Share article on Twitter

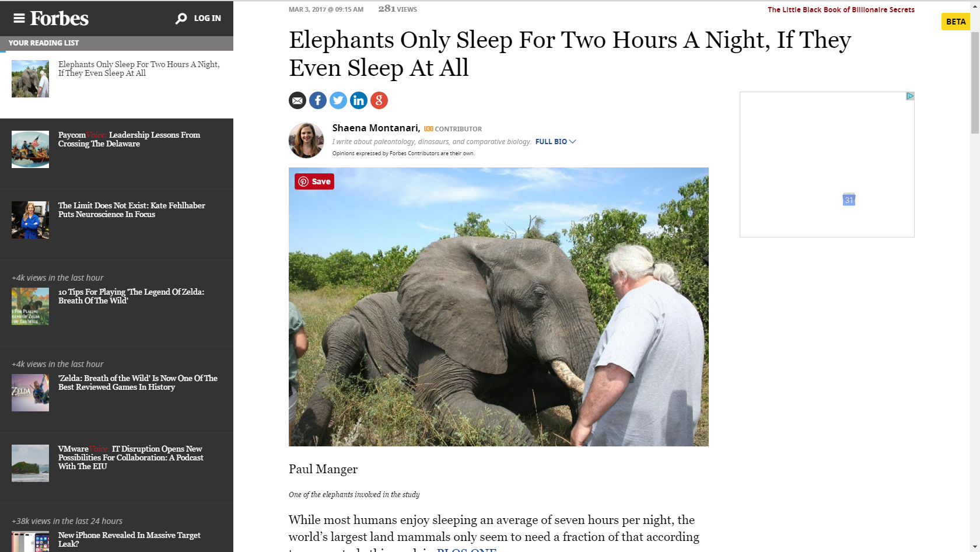[x=338, y=100]
